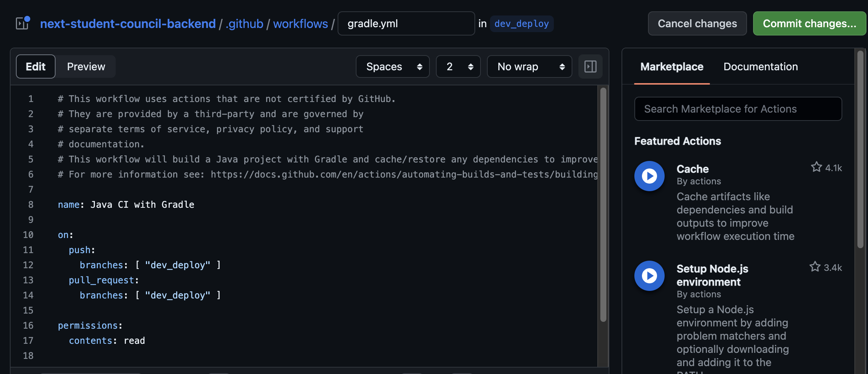Select the Marketplace tab
868x374 pixels.
pos(672,66)
